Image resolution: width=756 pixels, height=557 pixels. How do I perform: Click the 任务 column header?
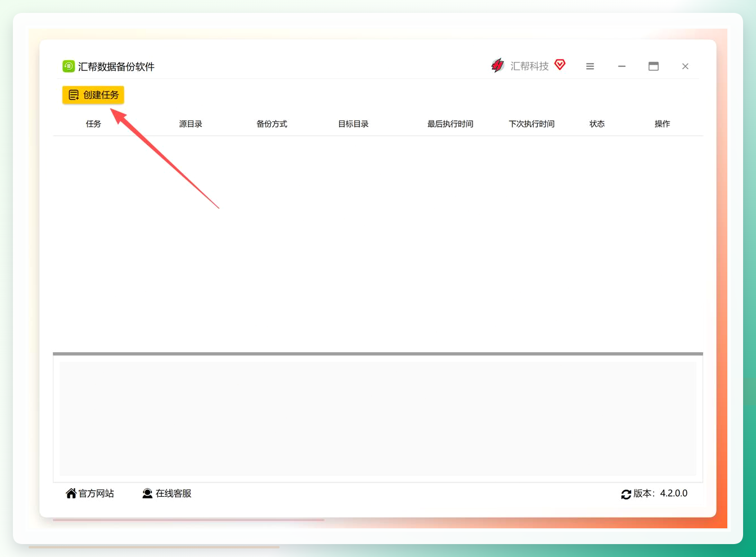[93, 124]
